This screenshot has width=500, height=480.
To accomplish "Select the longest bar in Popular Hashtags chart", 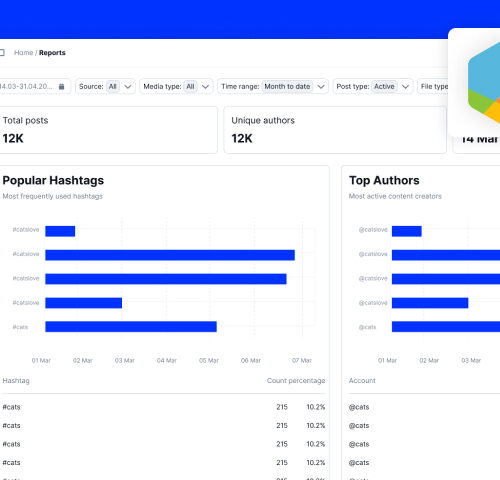I will 170,255.
